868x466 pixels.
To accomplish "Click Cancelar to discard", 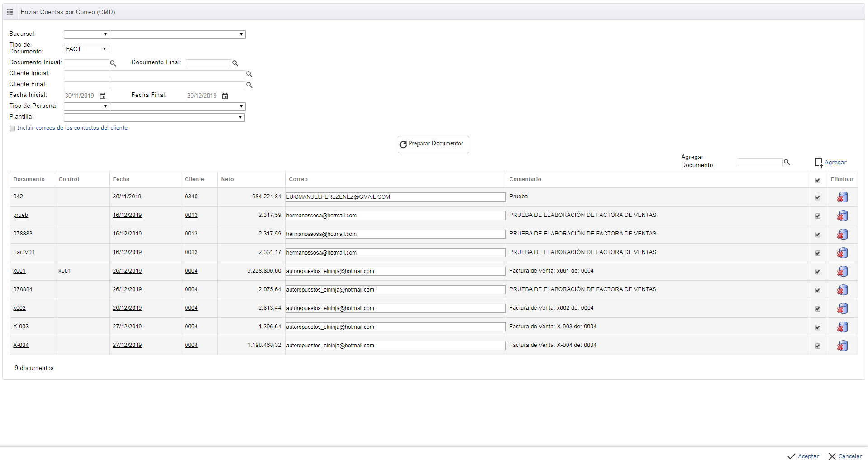I will pos(845,456).
